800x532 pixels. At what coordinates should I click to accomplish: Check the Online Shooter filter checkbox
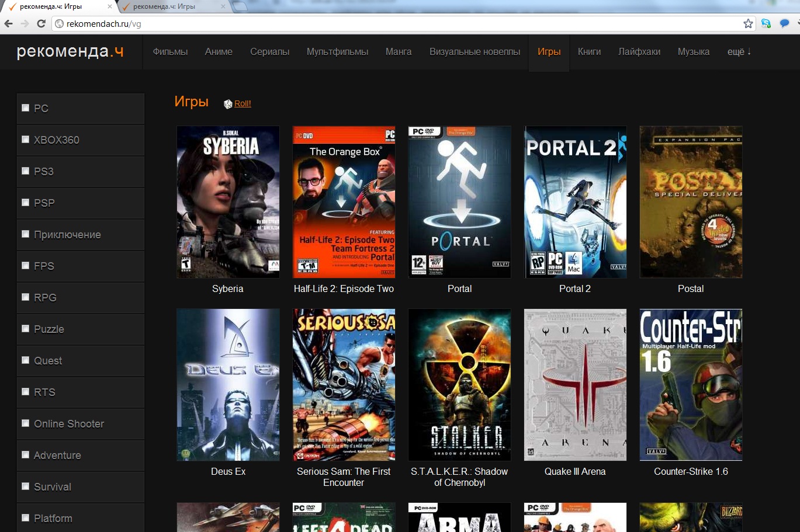coord(25,423)
